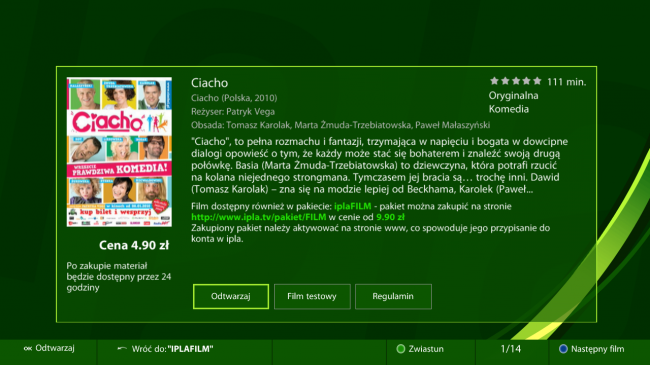
Task: Click the Reżyser Patryk Vega line
Action: point(233,112)
